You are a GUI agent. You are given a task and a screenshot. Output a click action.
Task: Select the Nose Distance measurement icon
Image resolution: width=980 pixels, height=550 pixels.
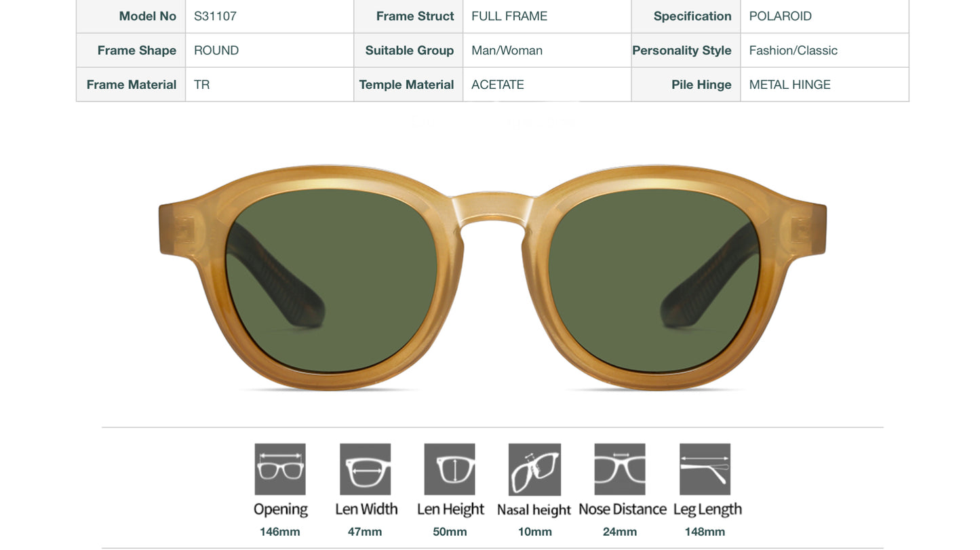619,469
